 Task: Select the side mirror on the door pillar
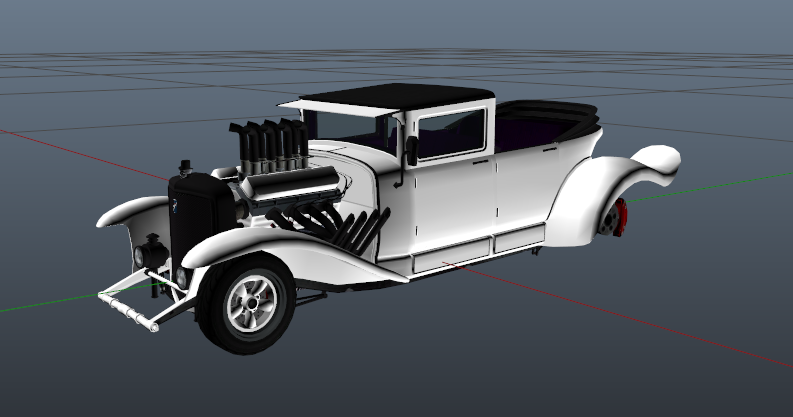412,150
